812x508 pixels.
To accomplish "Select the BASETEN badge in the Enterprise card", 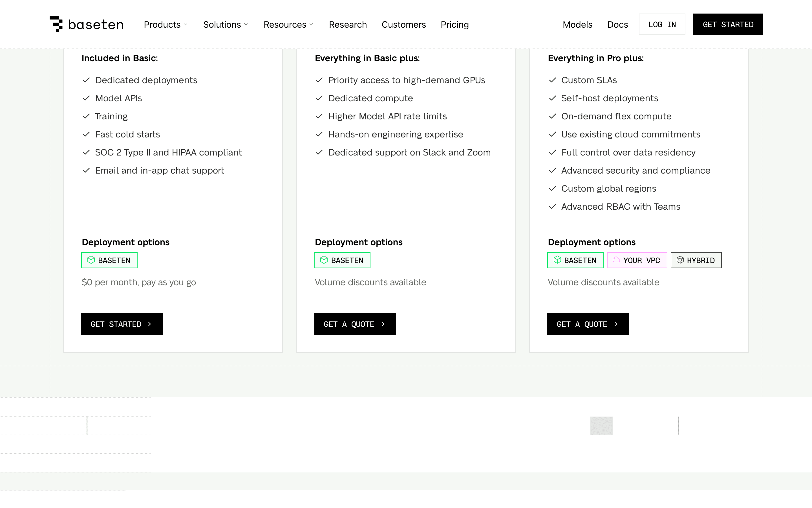I will point(575,260).
